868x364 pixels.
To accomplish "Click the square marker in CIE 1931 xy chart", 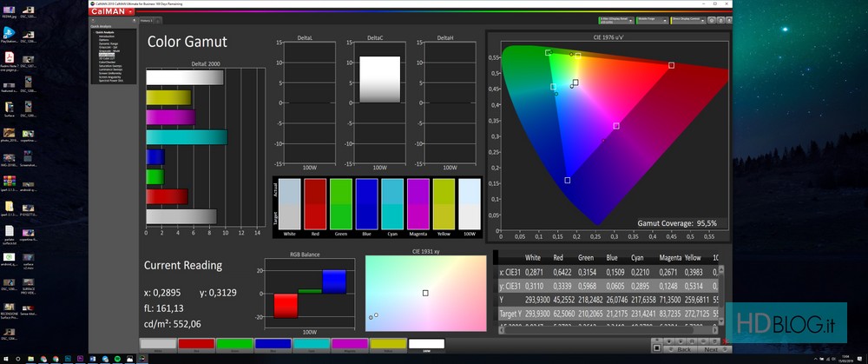I will [425, 293].
